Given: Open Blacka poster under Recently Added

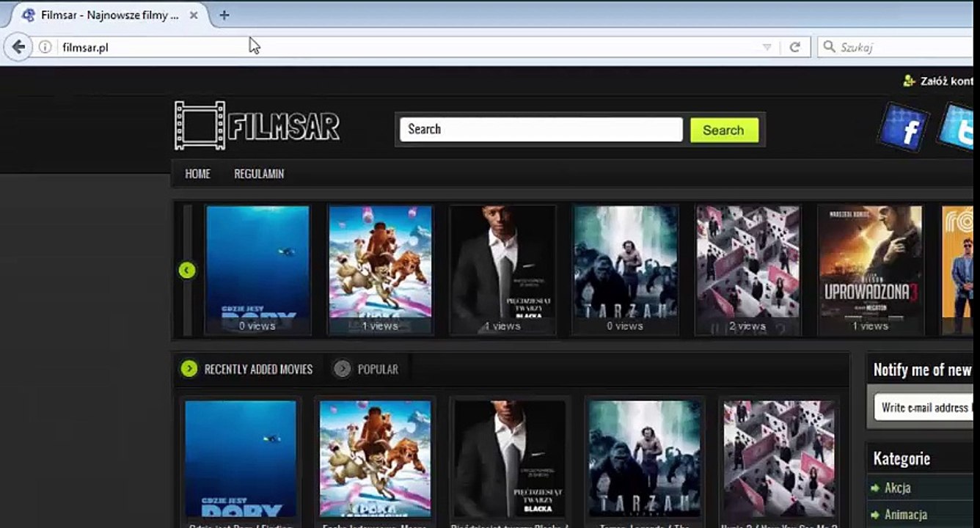Looking at the screenshot, I should pyautogui.click(x=510, y=458).
